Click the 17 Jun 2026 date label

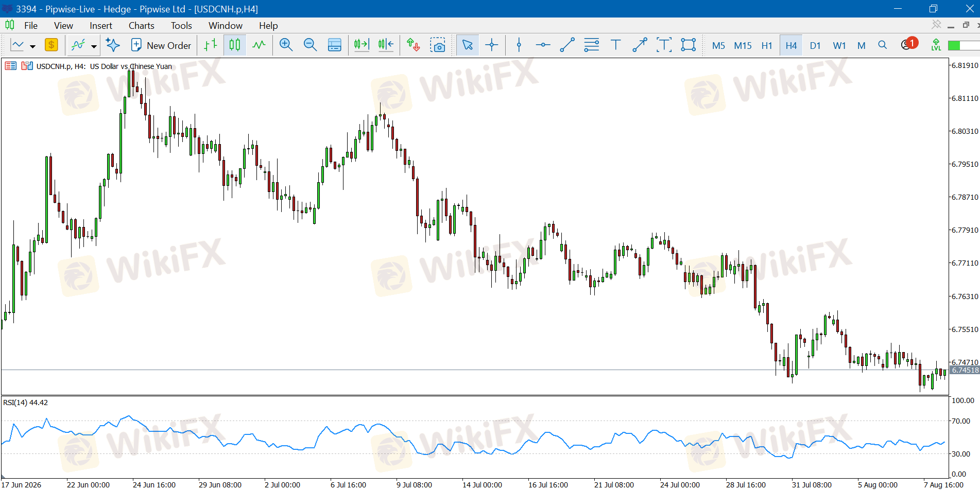(22, 485)
